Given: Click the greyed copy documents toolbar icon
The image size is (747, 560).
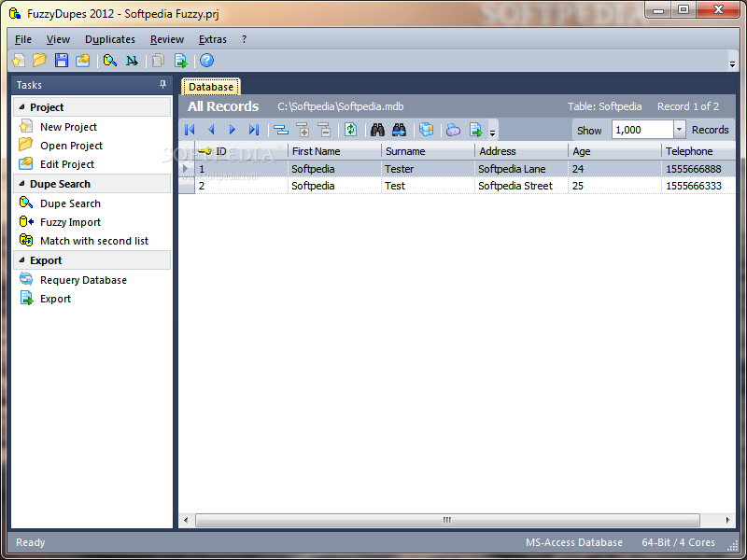Looking at the screenshot, I should (x=158, y=61).
